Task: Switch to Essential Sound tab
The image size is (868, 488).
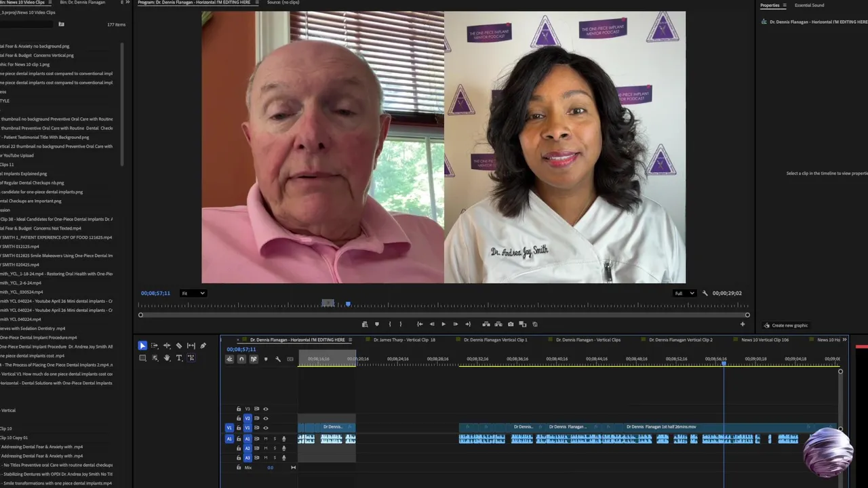Action: tap(810, 5)
